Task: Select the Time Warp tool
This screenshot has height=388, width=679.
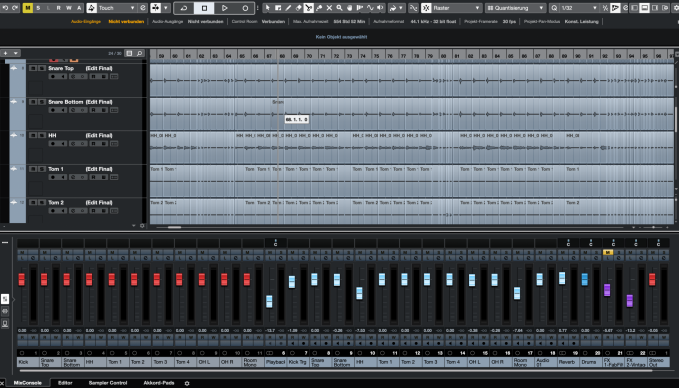Action: [360, 8]
